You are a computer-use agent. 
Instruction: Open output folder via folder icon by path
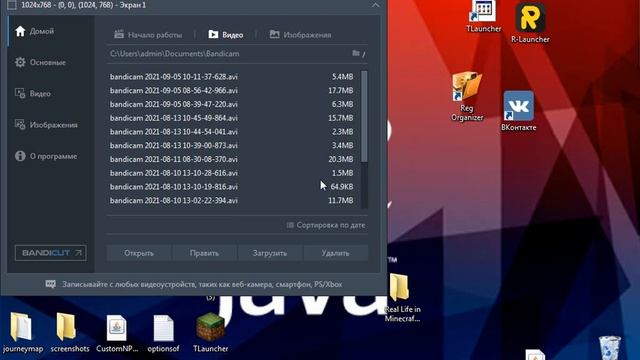[x=356, y=53]
